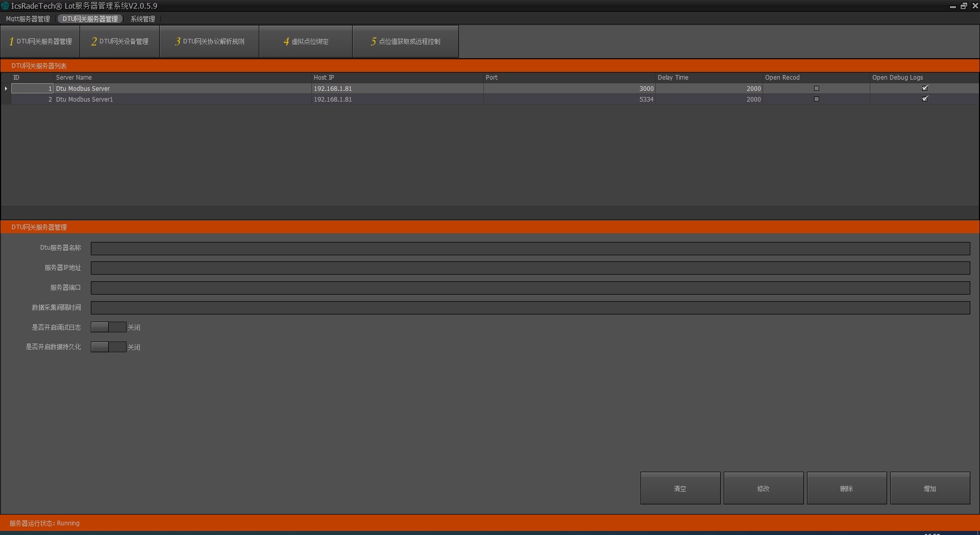Go to tab 4 虚拟点位绑定

coord(306,41)
